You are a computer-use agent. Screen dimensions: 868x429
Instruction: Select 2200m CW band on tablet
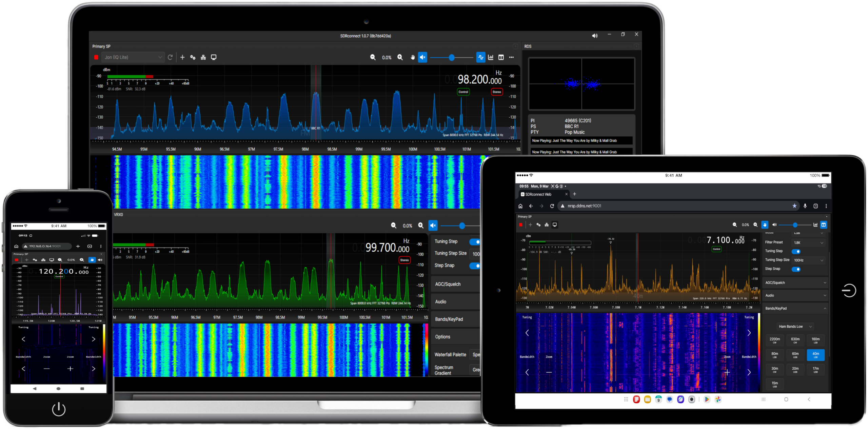pos(775,340)
